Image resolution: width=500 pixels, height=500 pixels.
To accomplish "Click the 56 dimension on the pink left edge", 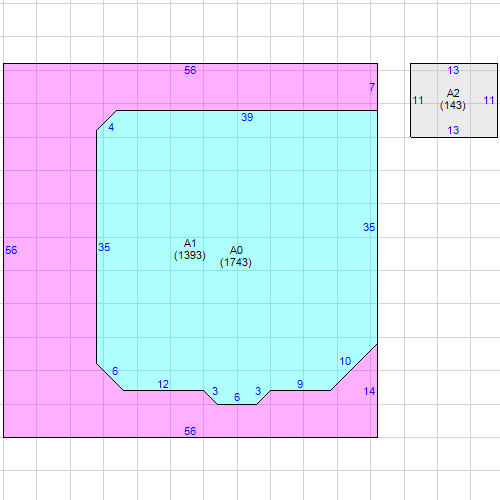I will pos(11,250).
